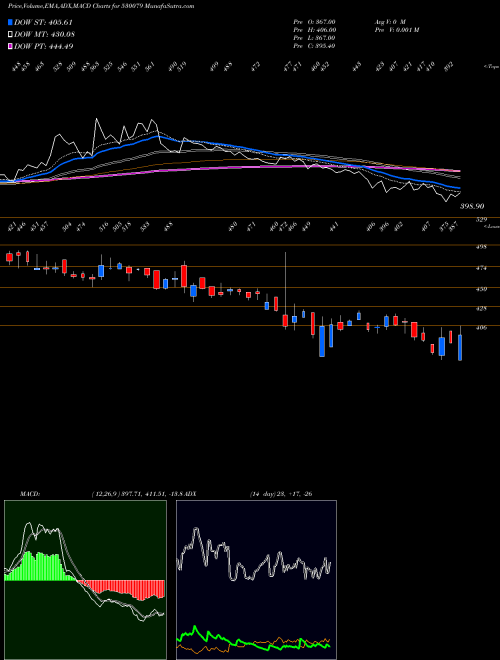Click the 425 price axis label
This screenshot has height=660, width=500.
[481, 308]
